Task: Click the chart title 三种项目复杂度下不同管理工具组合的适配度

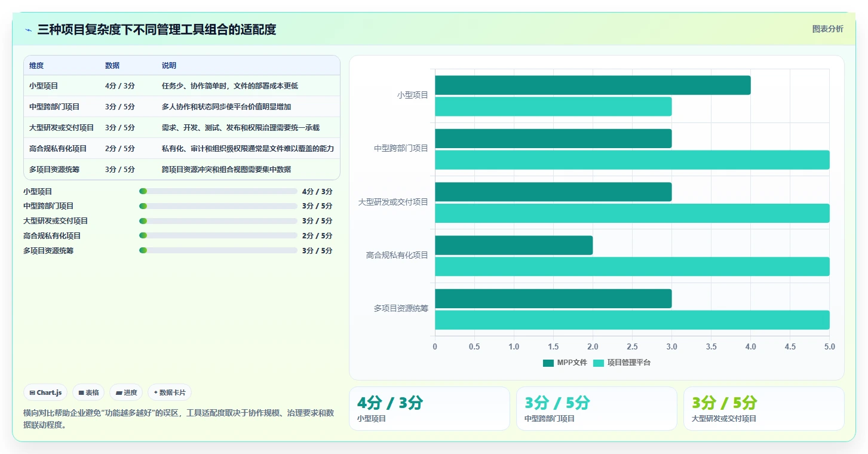Action: (x=157, y=29)
